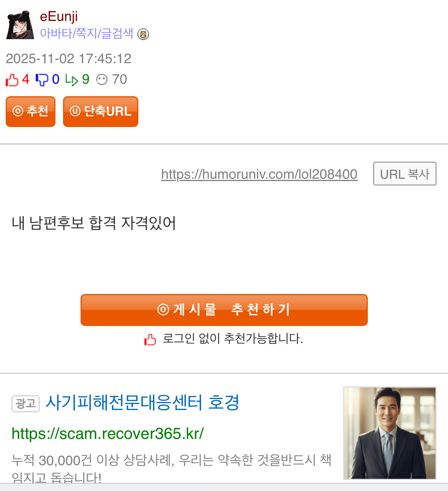
Task: Open the humoruniv.com/lol208400 short link
Action: click(260, 174)
